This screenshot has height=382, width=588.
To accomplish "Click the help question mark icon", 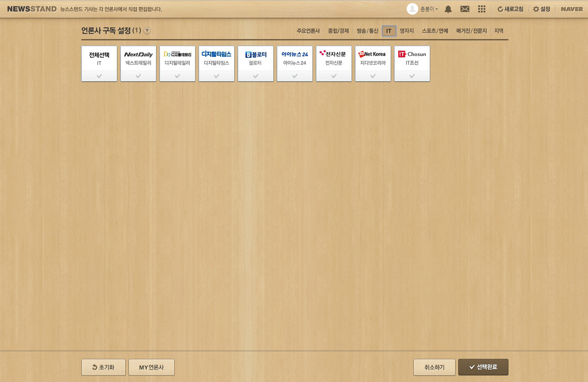I will tap(147, 31).
